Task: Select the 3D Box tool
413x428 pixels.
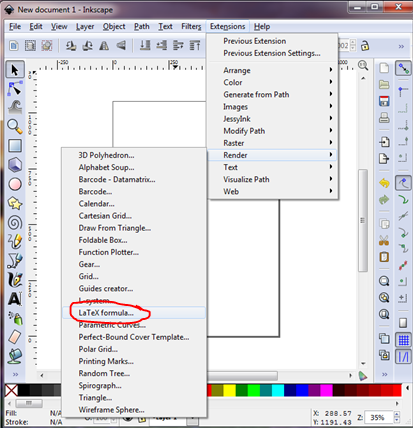Action: [15, 165]
